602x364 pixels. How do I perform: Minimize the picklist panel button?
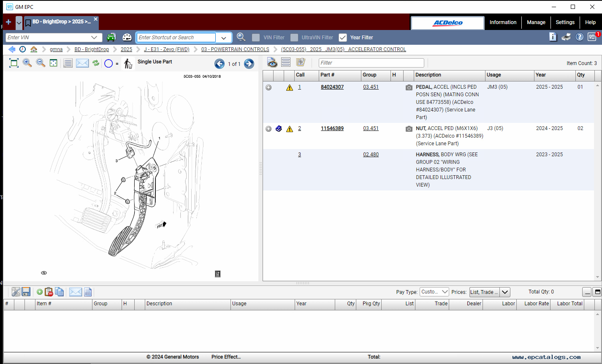(587, 292)
